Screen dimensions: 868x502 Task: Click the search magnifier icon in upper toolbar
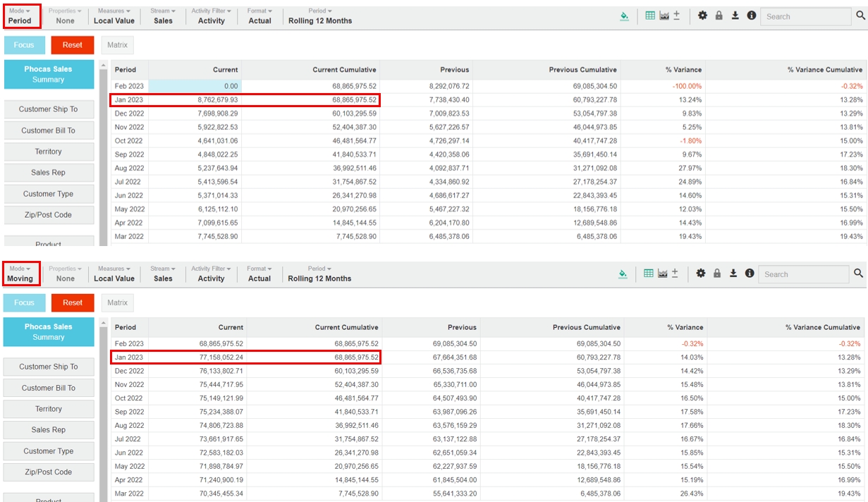point(861,16)
